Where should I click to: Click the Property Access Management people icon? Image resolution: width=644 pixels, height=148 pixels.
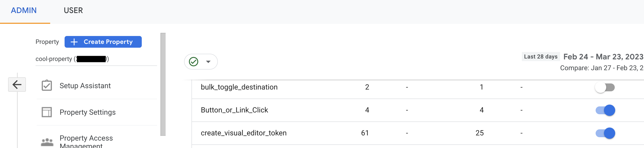(x=47, y=142)
